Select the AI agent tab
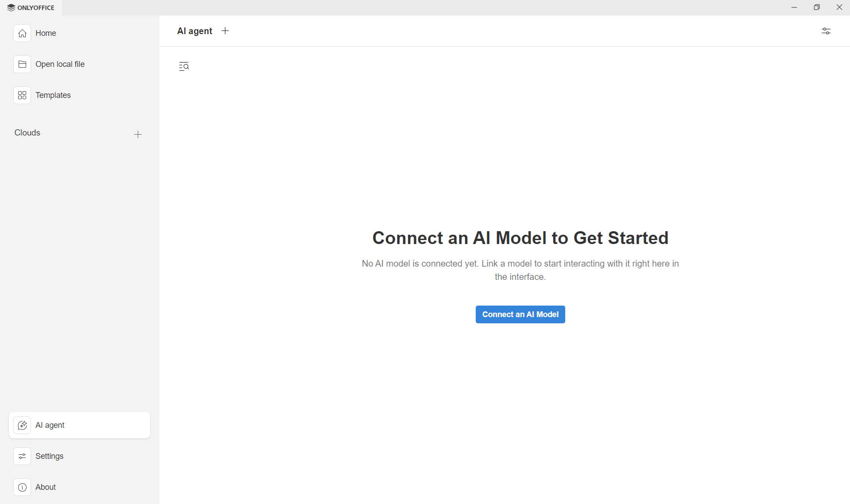 click(194, 31)
